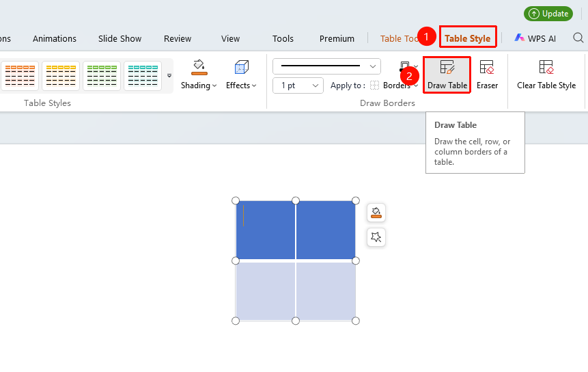Screen dimensions: 588x372
Task: Click Clear Table Style
Action: point(546,75)
